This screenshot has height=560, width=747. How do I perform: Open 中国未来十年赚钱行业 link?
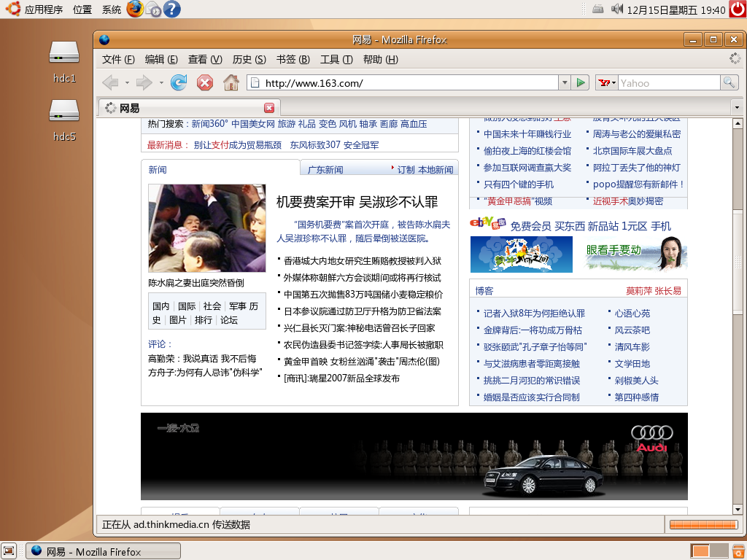coord(527,134)
